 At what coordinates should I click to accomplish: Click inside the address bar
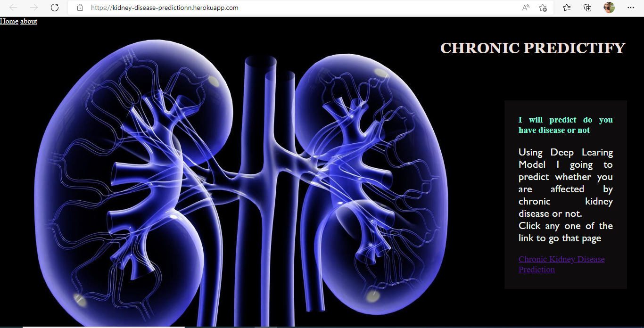click(x=189, y=8)
